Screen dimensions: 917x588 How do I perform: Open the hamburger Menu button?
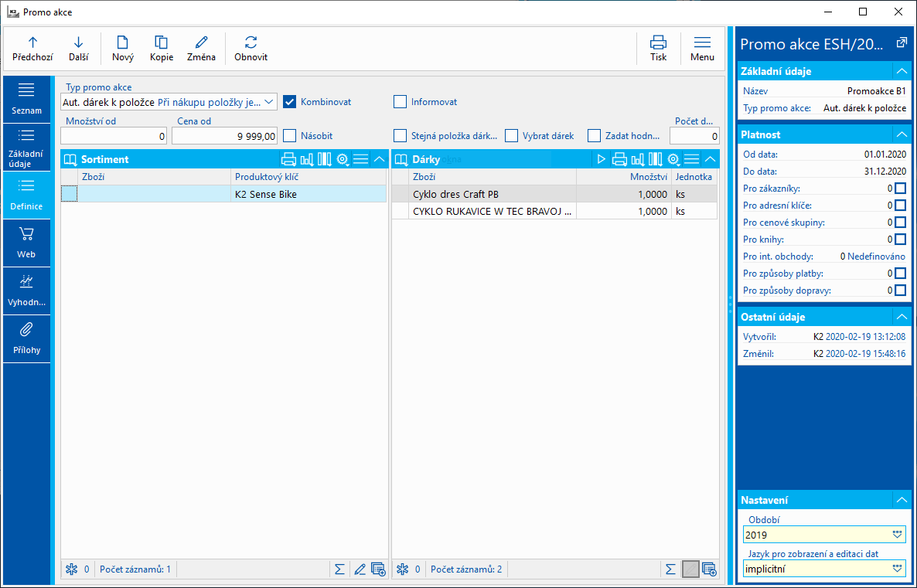pyautogui.click(x=702, y=49)
